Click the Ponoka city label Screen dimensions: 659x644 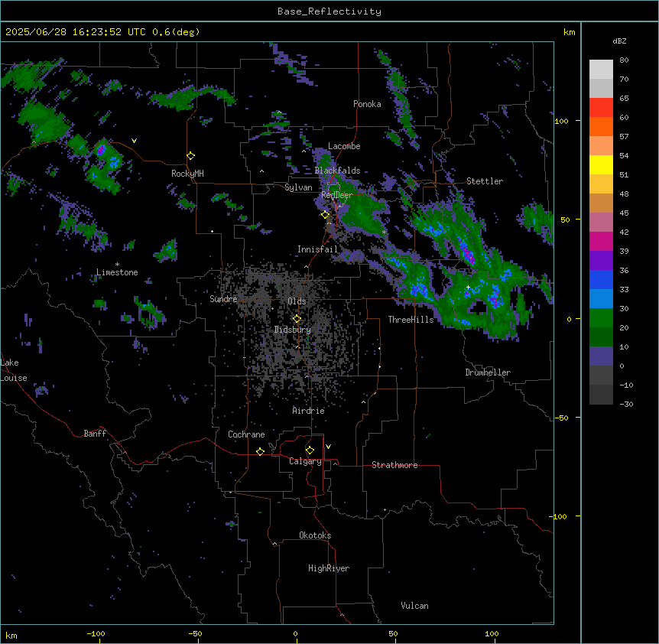point(367,104)
